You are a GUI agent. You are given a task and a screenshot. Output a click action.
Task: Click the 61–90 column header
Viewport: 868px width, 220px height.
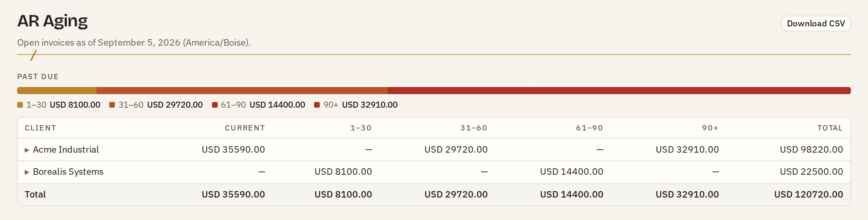tap(589, 128)
